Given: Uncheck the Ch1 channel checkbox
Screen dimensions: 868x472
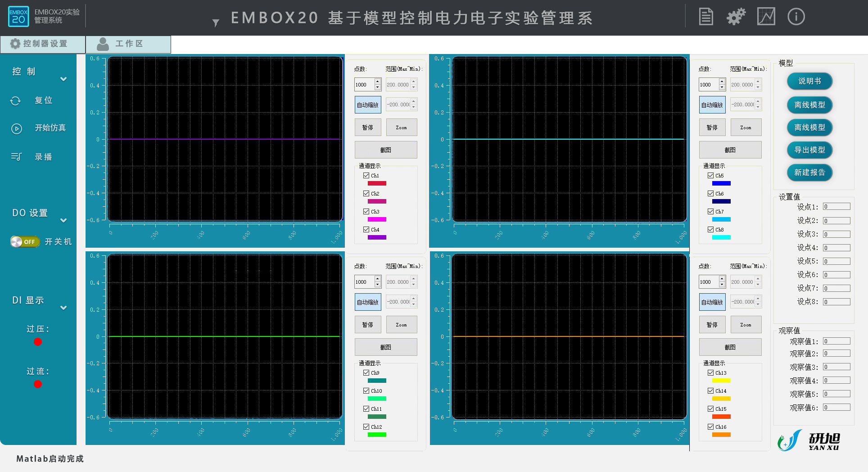Looking at the screenshot, I should tap(366, 176).
